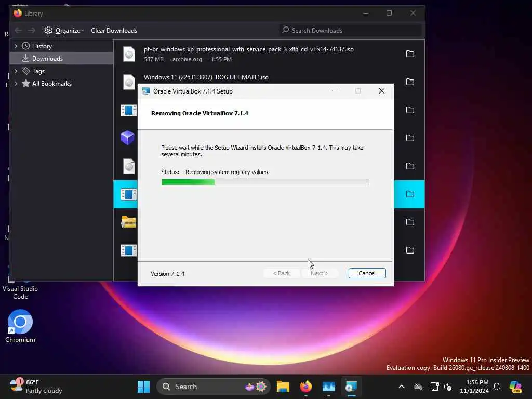This screenshot has height=399, width=532.
Task: Click the muted volume tray icon
Action: point(448,387)
